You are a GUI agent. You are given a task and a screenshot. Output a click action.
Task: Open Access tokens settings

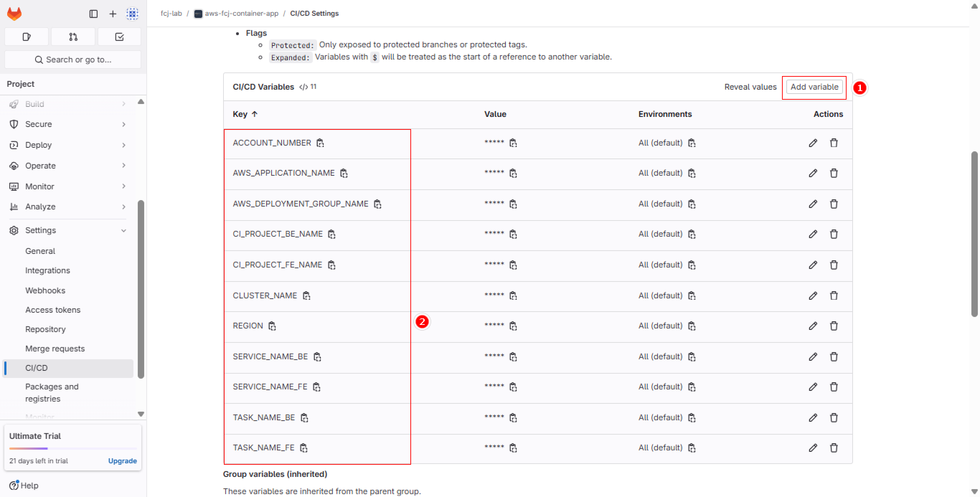(53, 310)
